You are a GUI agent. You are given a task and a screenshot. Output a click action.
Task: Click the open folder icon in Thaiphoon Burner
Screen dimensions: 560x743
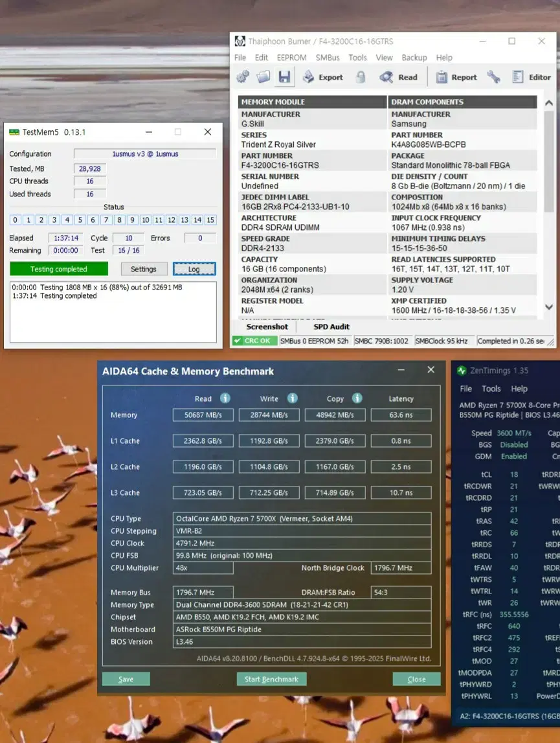point(263,77)
